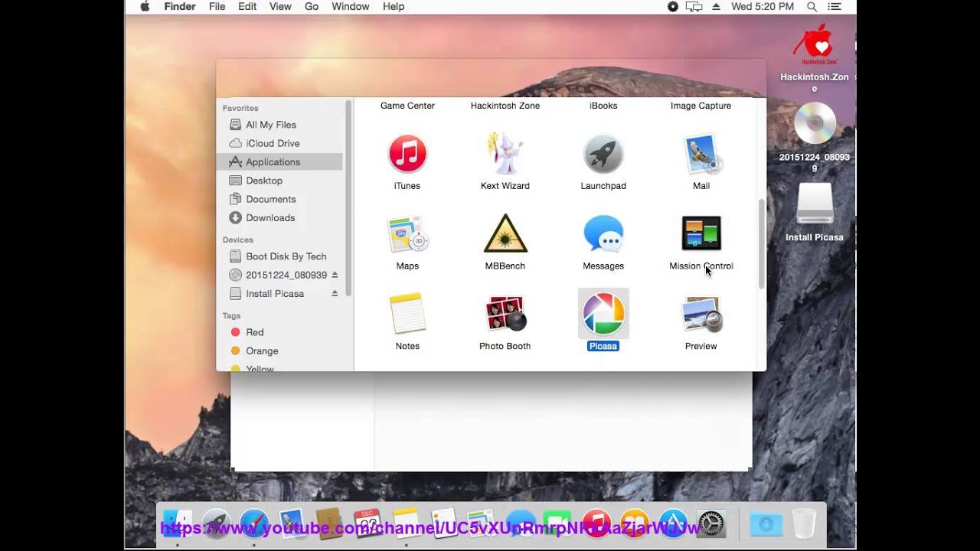Select the Launchpad icon in Applications
980x551 pixels.
click(x=603, y=154)
